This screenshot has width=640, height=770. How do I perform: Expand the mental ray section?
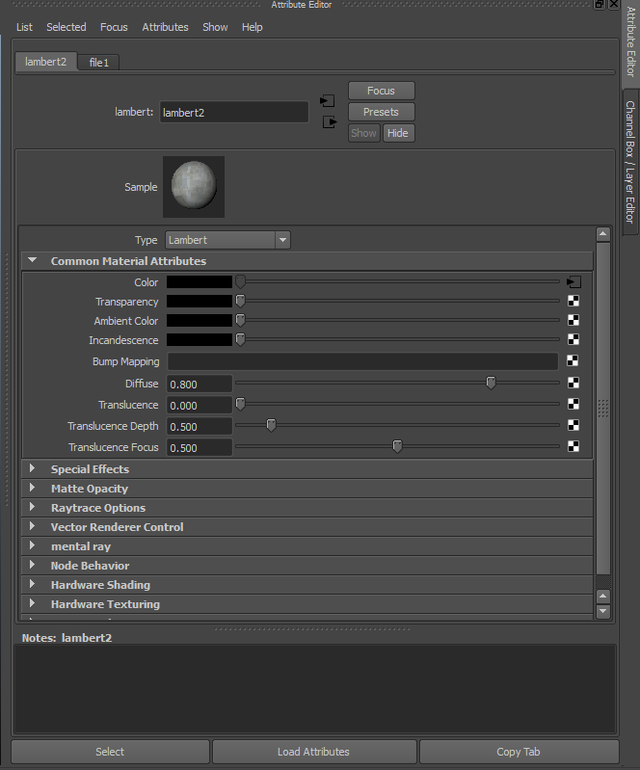point(32,546)
